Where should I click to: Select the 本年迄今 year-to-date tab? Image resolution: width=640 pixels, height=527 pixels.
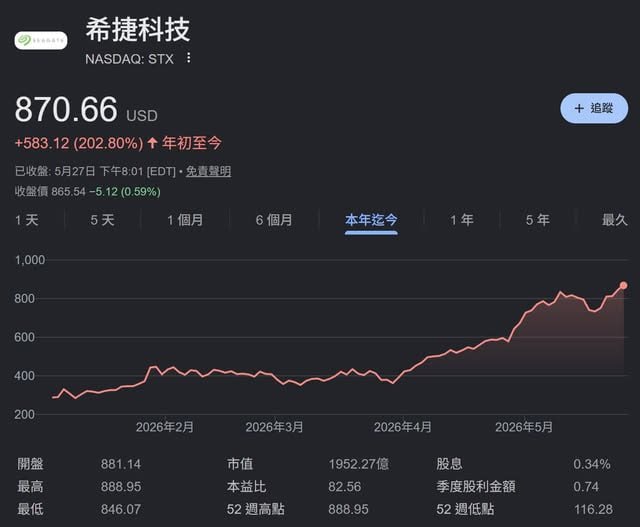coord(371,220)
